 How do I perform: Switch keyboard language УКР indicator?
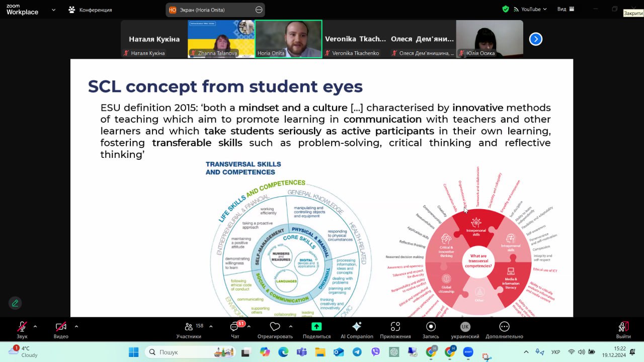(x=556, y=352)
